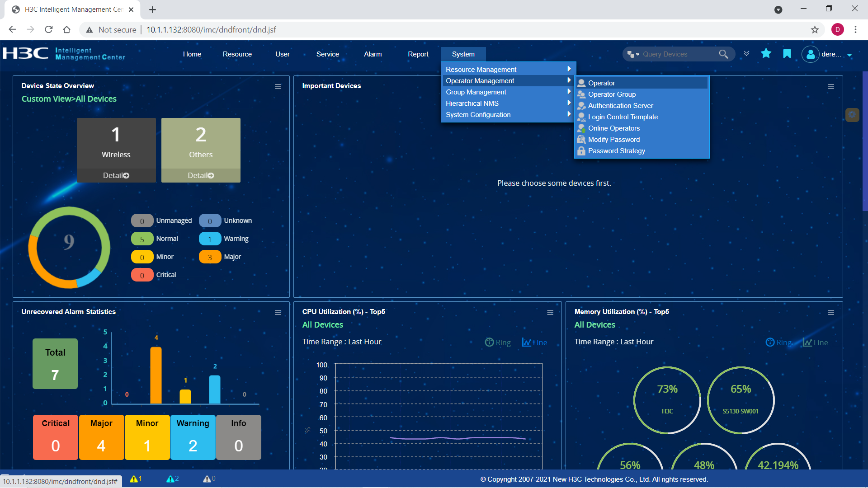Switch Memory Utilization chart to Line view

(815, 343)
